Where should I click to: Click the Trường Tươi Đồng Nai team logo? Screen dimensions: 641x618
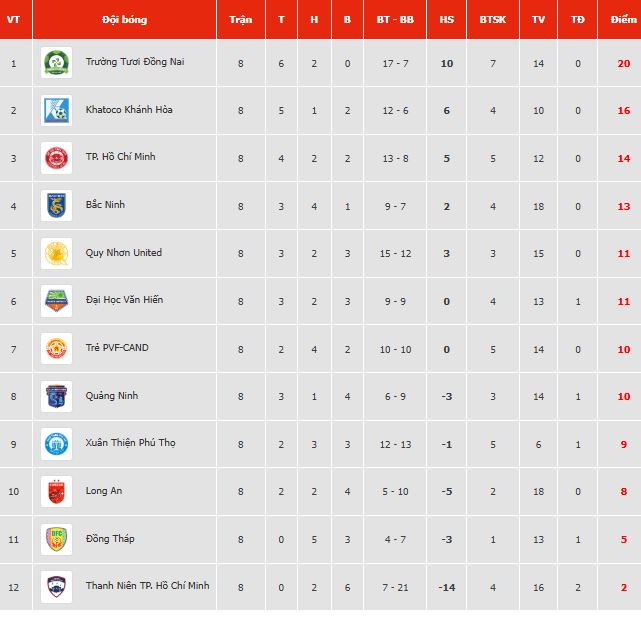point(56,62)
